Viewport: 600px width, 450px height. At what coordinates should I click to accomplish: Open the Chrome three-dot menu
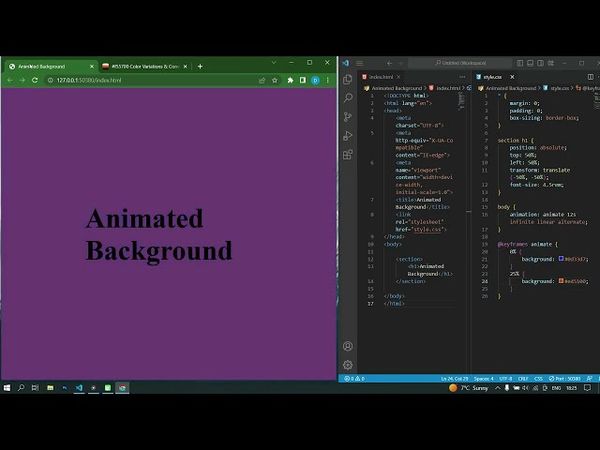tap(328, 80)
